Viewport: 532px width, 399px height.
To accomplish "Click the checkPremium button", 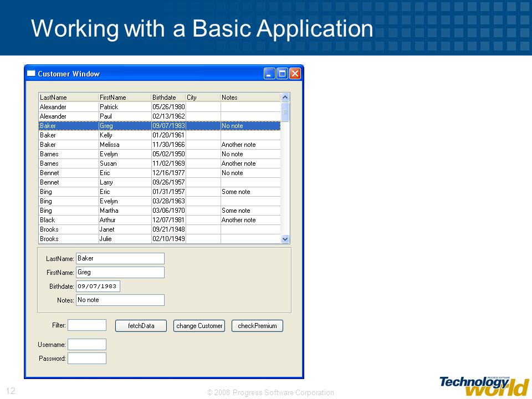I will point(257,326).
